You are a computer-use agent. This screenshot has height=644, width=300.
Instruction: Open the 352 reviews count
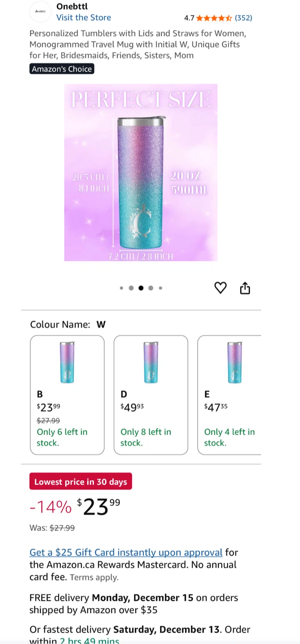click(244, 18)
